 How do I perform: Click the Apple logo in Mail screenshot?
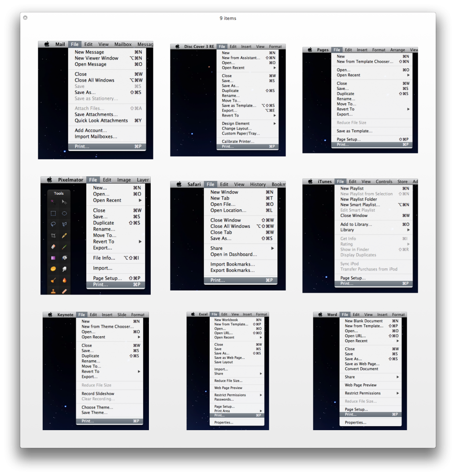point(47,45)
